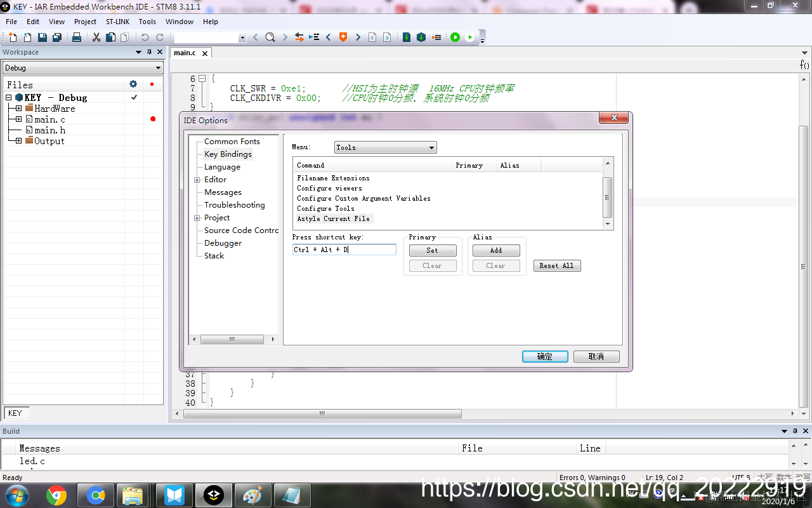Toggle bookmark orange icon

(343, 37)
